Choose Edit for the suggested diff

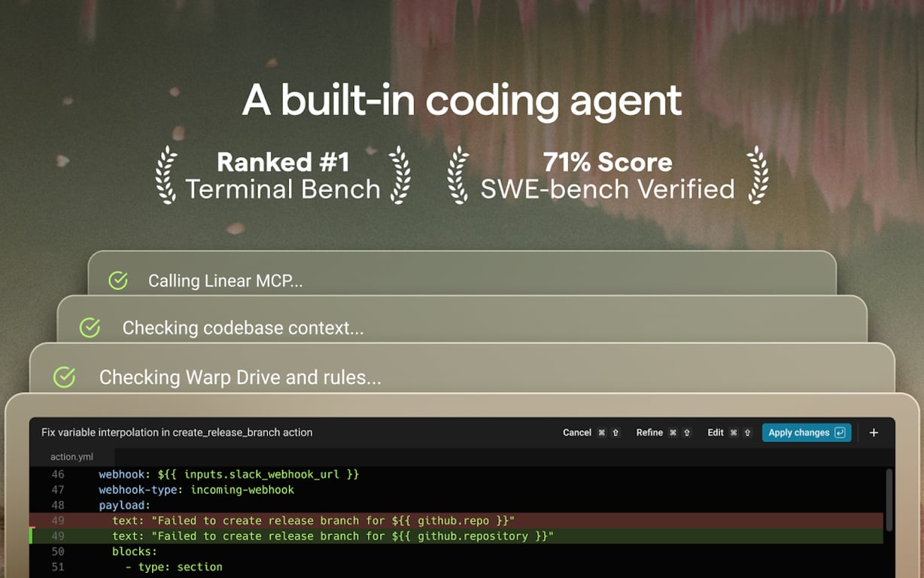point(716,433)
